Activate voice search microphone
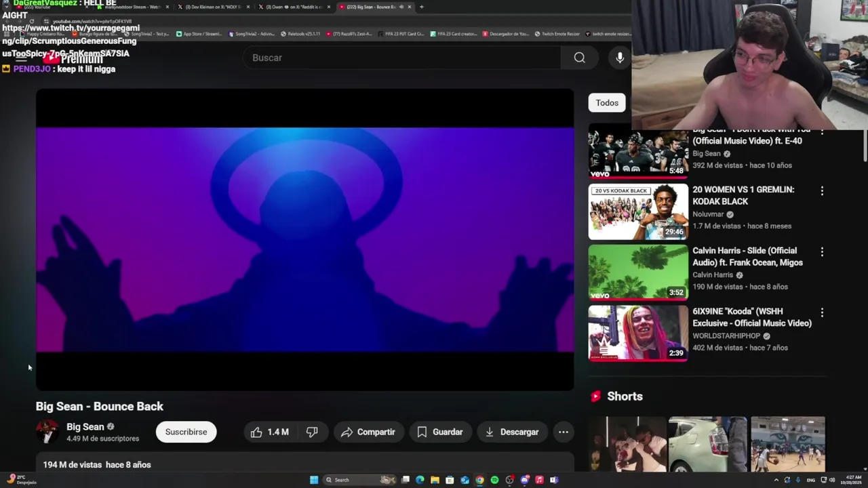 (619, 58)
